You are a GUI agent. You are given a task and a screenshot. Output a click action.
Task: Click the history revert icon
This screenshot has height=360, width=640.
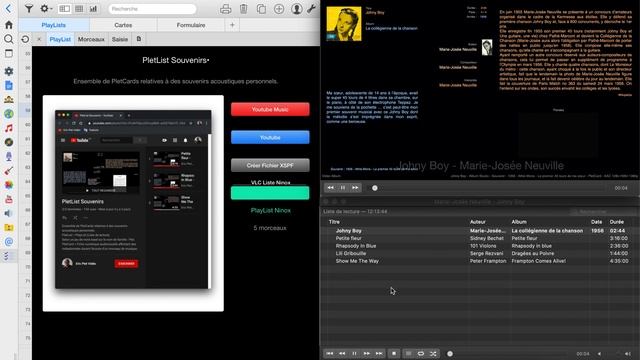point(25,39)
